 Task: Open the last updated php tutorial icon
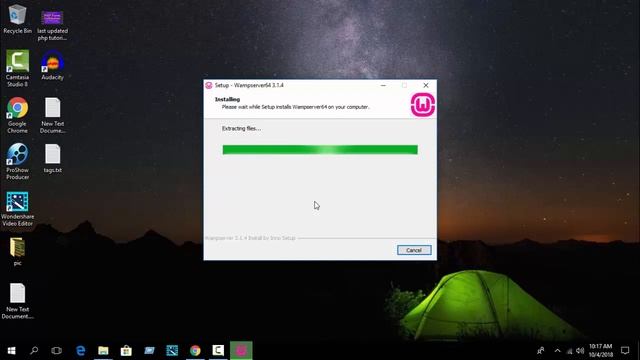52,25
